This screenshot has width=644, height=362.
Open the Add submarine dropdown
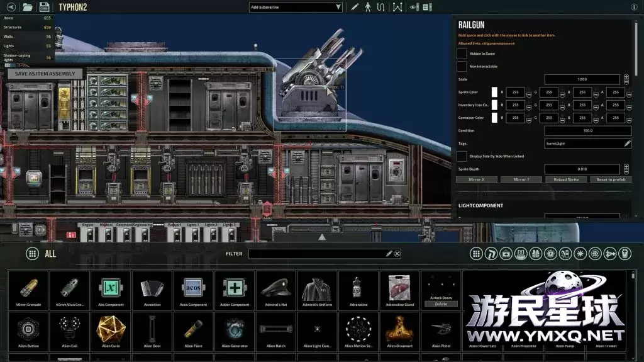(x=296, y=7)
